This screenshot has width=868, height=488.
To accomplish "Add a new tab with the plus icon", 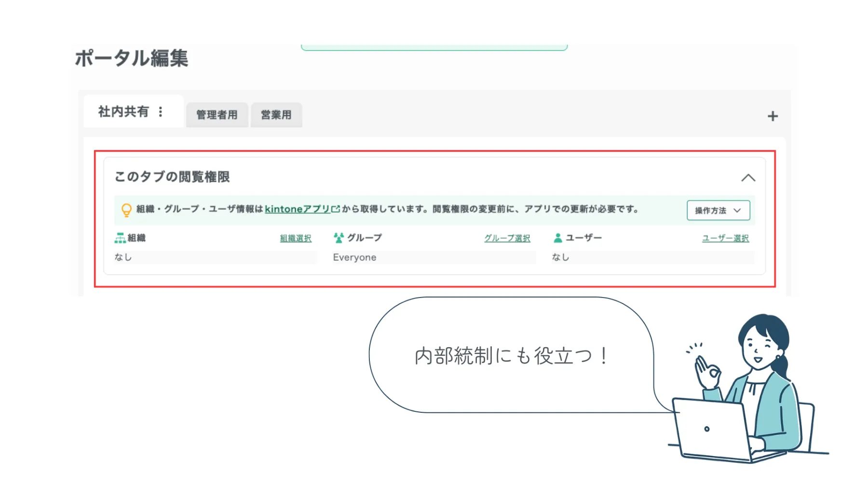I will (773, 116).
